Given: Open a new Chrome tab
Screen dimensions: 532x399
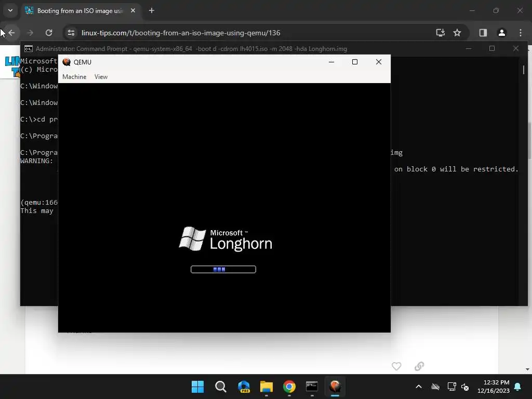Looking at the screenshot, I should (152, 10).
